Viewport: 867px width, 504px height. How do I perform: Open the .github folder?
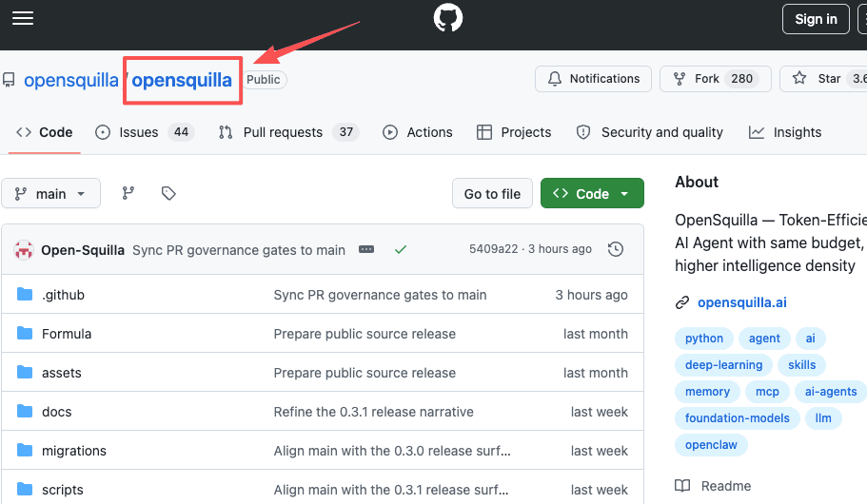(63, 295)
